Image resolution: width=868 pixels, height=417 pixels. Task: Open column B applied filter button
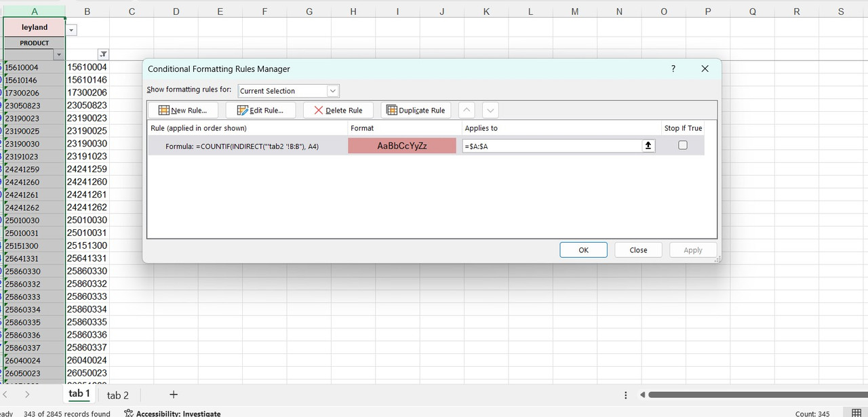coord(103,55)
